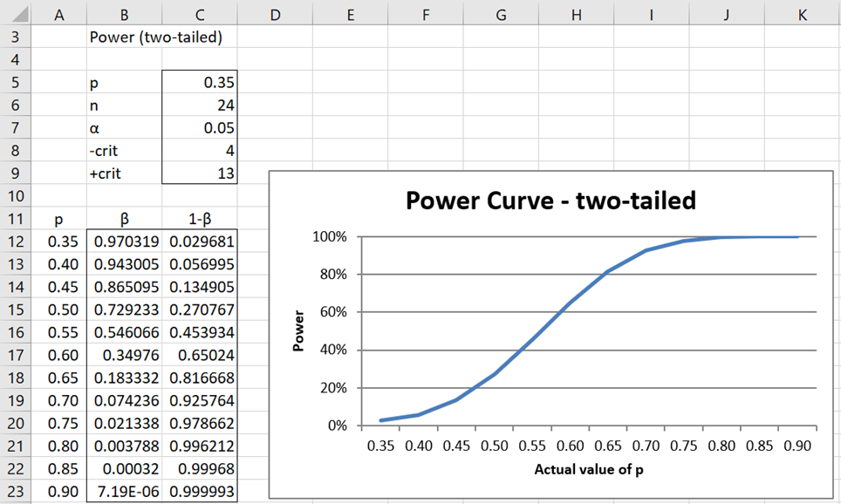Click row header 23
841x504 pixels.
(16, 492)
